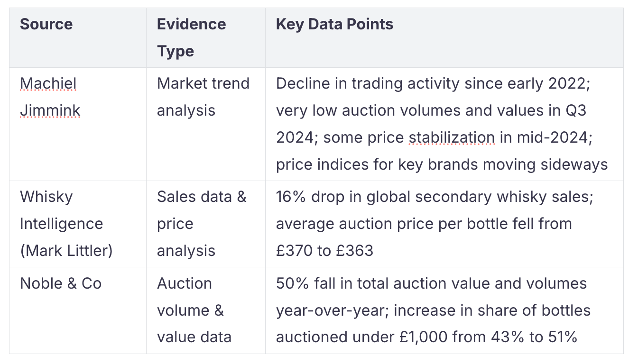Click the Source column header
Screen dimensions: 629x364
[x=46, y=24]
